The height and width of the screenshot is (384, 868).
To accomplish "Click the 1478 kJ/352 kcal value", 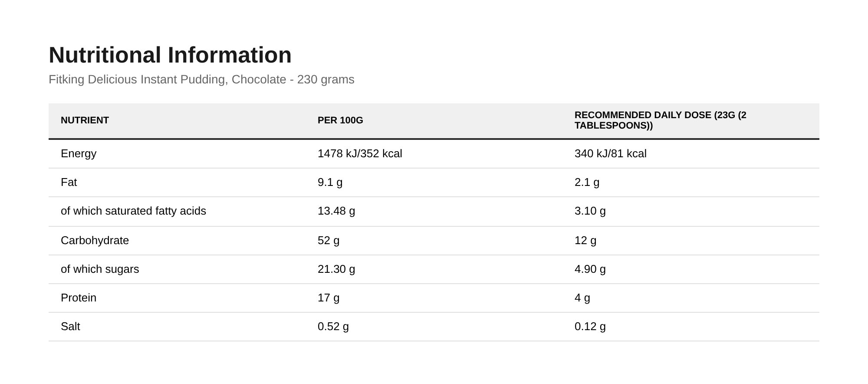I will click(360, 154).
